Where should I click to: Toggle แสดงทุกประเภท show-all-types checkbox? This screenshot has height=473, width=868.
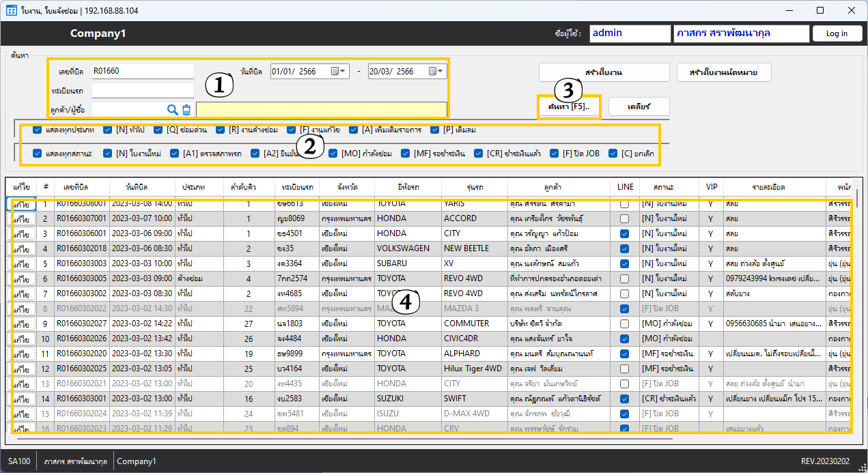tap(38, 130)
